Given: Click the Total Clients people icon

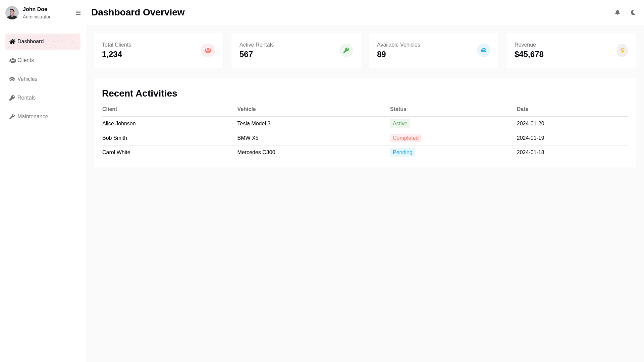Looking at the screenshot, I should tap(208, 50).
